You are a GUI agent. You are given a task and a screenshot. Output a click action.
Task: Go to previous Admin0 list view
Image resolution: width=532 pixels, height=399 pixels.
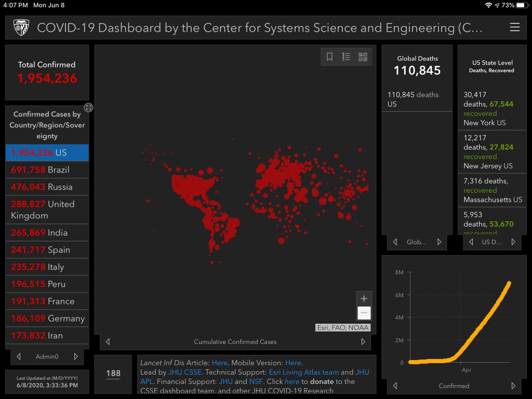pyautogui.click(x=19, y=356)
